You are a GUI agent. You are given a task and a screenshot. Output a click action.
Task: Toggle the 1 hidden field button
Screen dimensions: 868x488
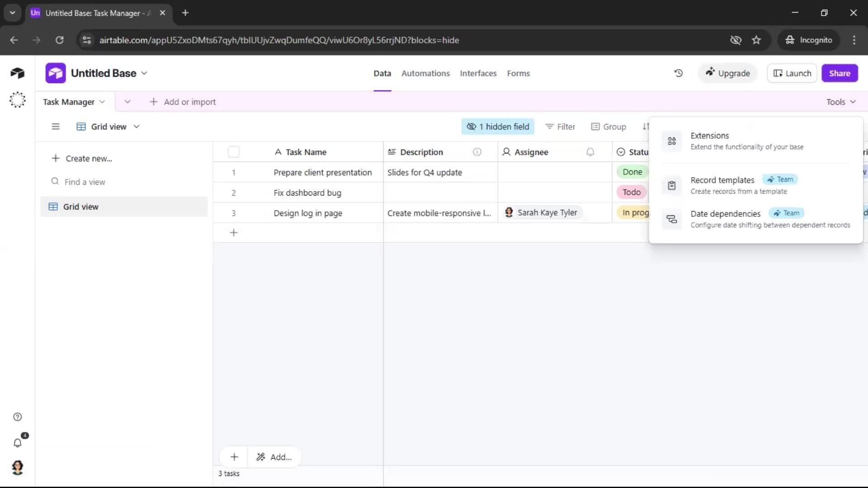tap(498, 127)
